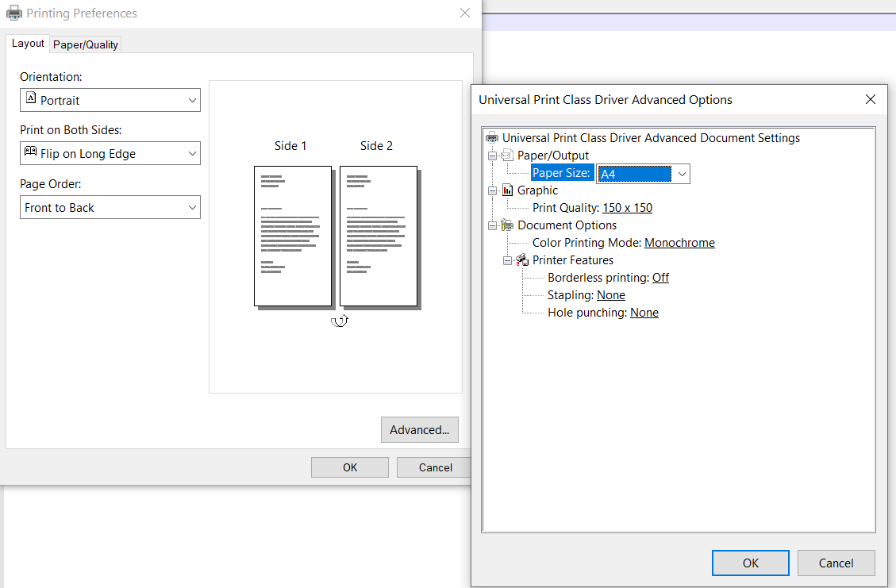The image size is (896, 588).
Task: Select the Layout tab
Action: [x=28, y=44]
